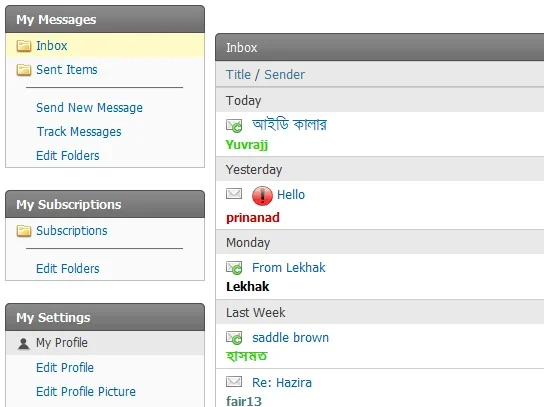View sender prinanad's profile
The height and width of the screenshot is (407, 544).
point(253,218)
